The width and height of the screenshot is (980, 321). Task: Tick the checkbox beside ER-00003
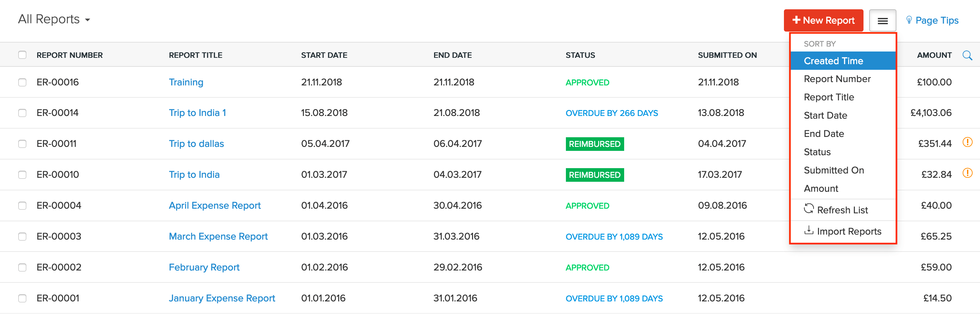click(x=22, y=236)
